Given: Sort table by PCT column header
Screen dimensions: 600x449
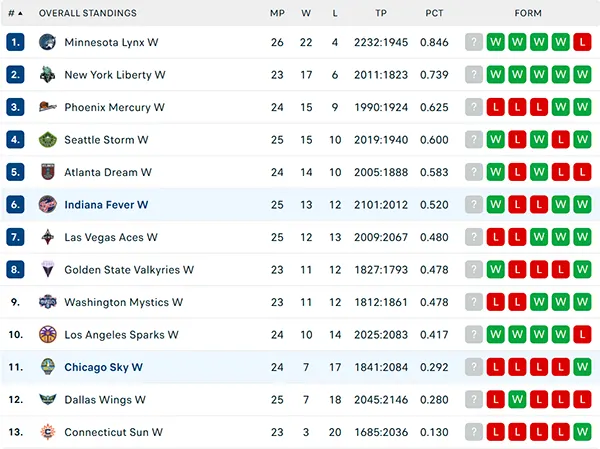Looking at the screenshot, I should tap(434, 13).
